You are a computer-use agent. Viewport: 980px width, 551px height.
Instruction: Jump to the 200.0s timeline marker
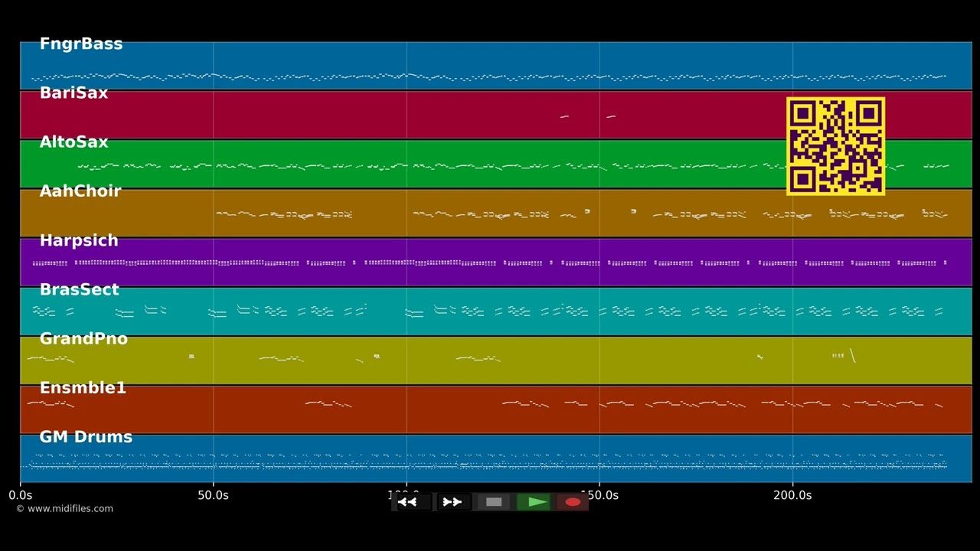point(792,495)
